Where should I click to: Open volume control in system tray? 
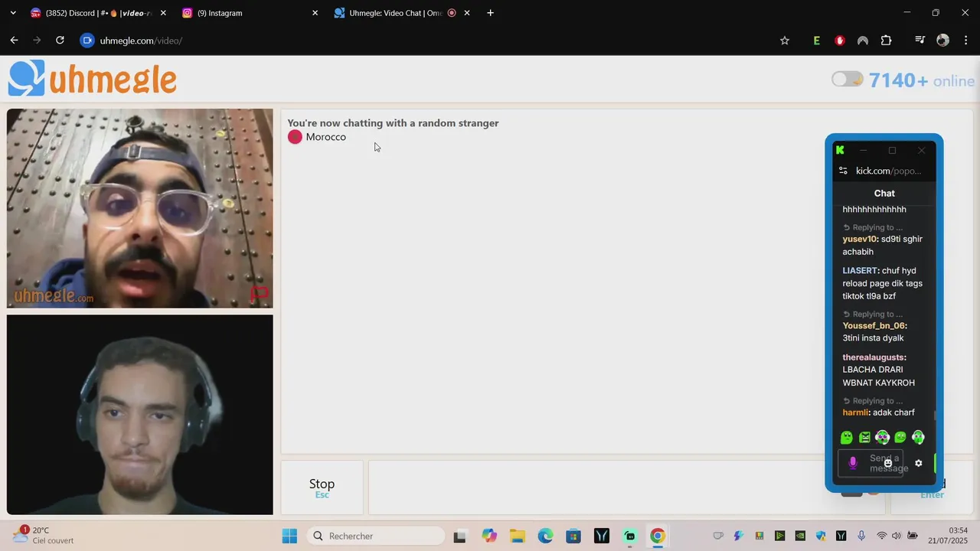click(897, 536)
